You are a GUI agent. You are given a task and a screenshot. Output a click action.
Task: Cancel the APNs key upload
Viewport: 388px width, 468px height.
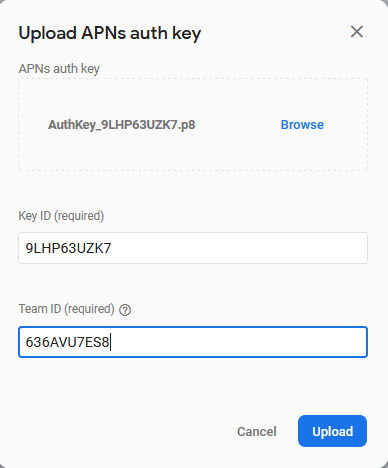(257, 431)
